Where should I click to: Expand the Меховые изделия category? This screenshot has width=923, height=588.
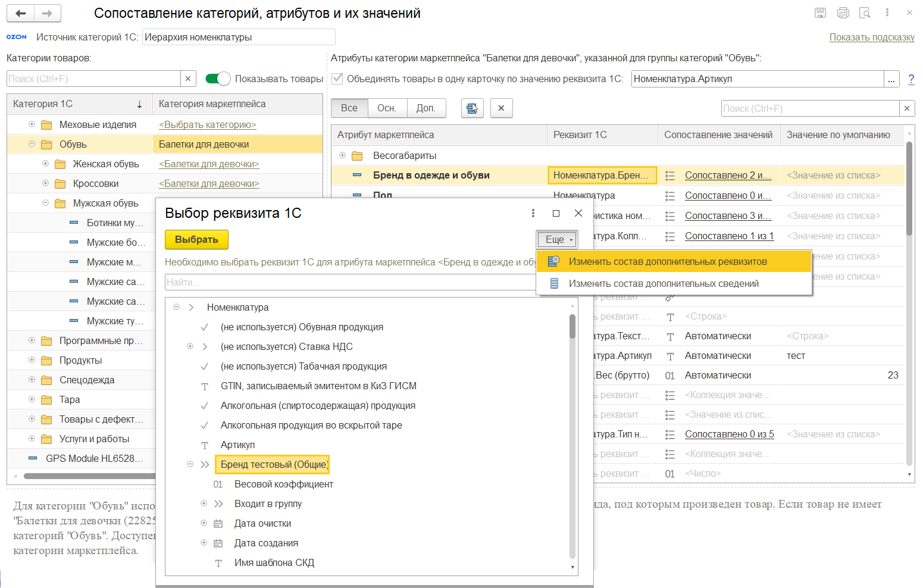[32, 124]
